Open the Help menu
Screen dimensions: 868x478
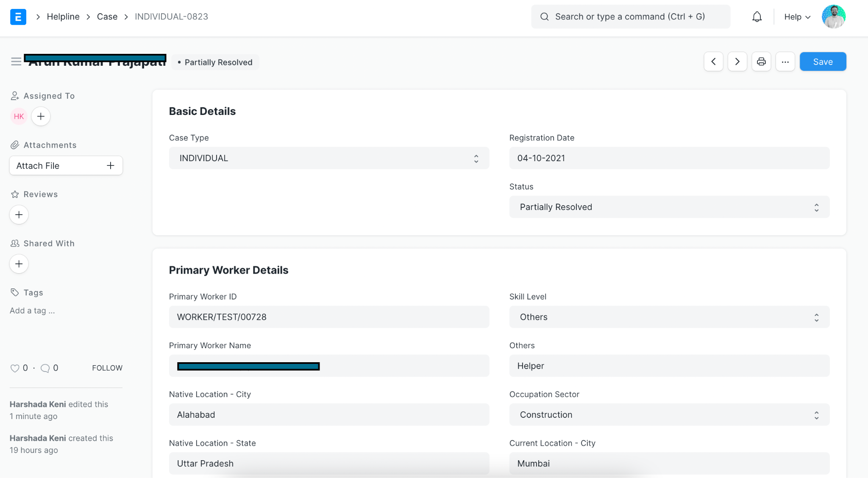(x=797, y=17)
